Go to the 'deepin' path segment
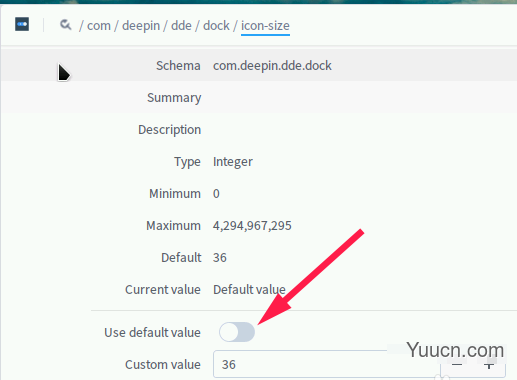This screenshot has width=517, height=380. click(141, 26)
